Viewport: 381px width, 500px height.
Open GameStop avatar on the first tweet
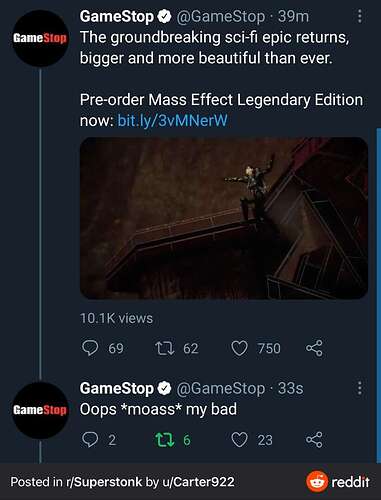[x=40, y=38]
